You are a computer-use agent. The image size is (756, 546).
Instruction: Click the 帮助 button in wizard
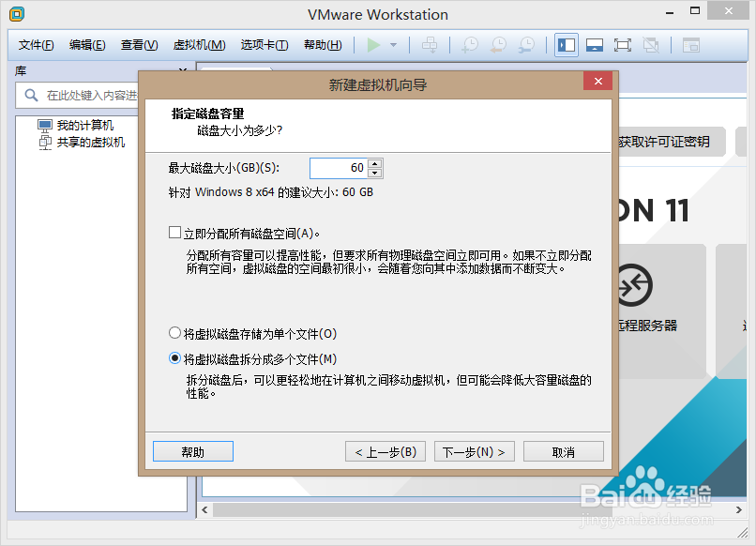pos(193,451)
